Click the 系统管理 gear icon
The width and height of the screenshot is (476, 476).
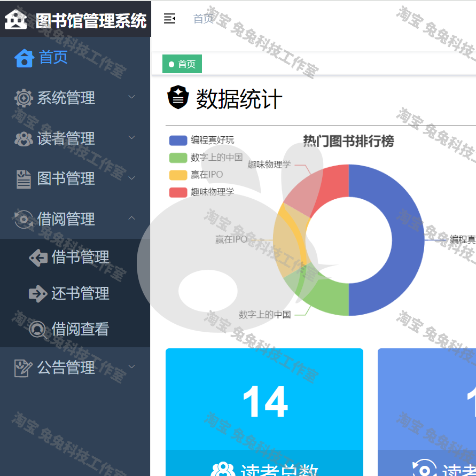coord(24,98)
